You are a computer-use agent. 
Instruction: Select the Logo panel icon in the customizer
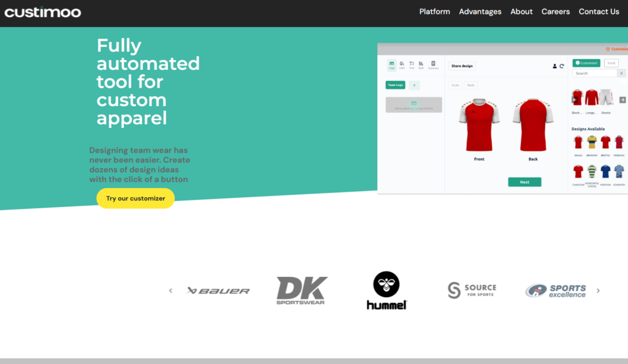click(392, 65)
